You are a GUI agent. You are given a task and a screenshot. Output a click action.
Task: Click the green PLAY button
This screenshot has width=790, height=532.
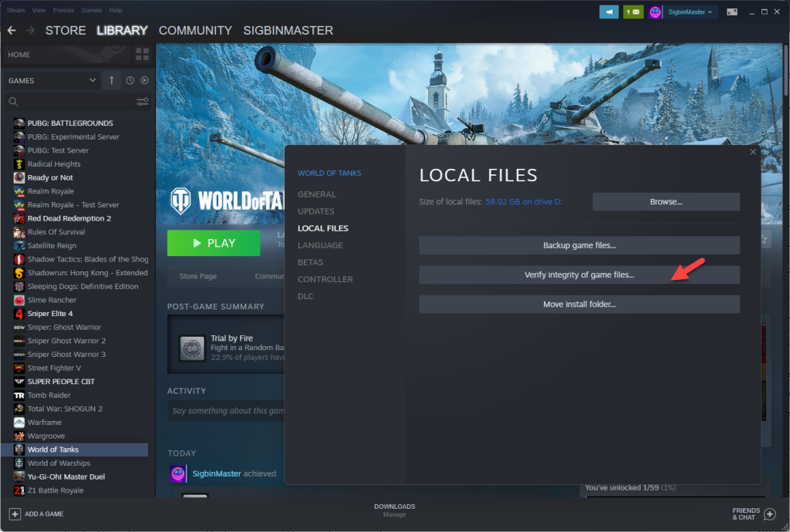[214, 243]
